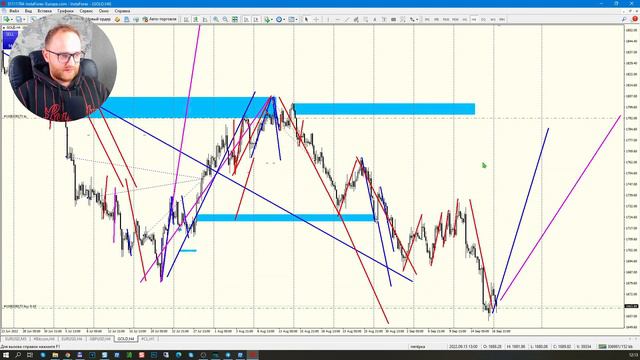
Task: Open the Графики menu
Action: 65,11
